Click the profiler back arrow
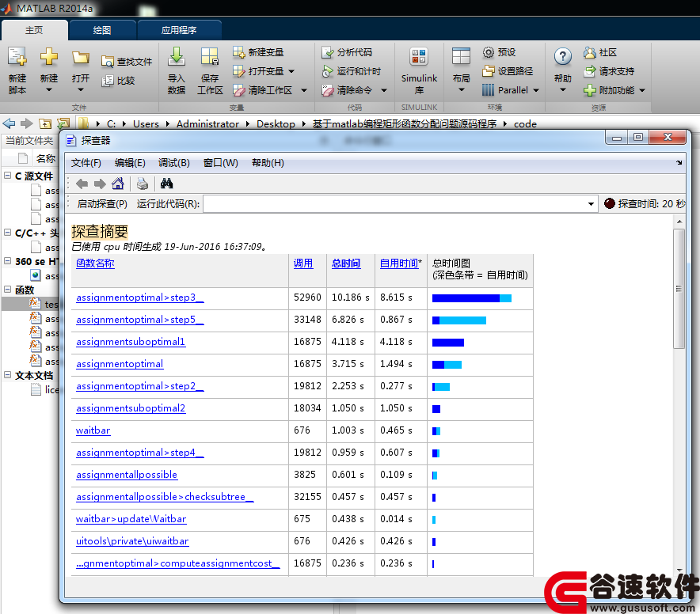 [82, 184]
